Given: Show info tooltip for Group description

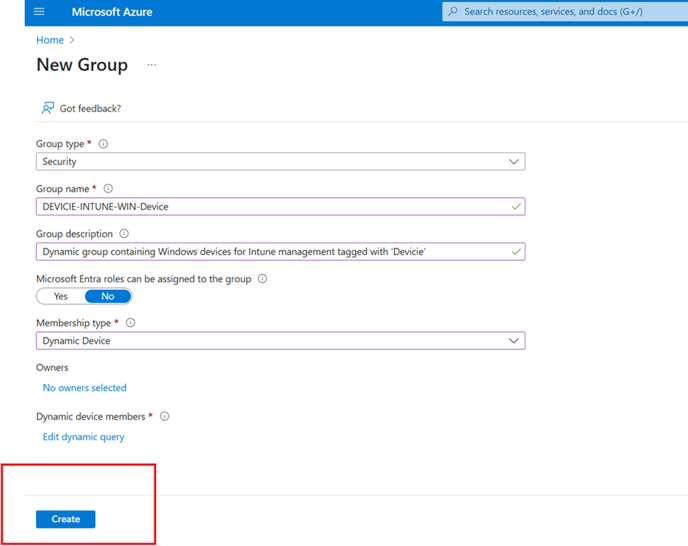Looking at the screenshot, I should coord(124,233).
